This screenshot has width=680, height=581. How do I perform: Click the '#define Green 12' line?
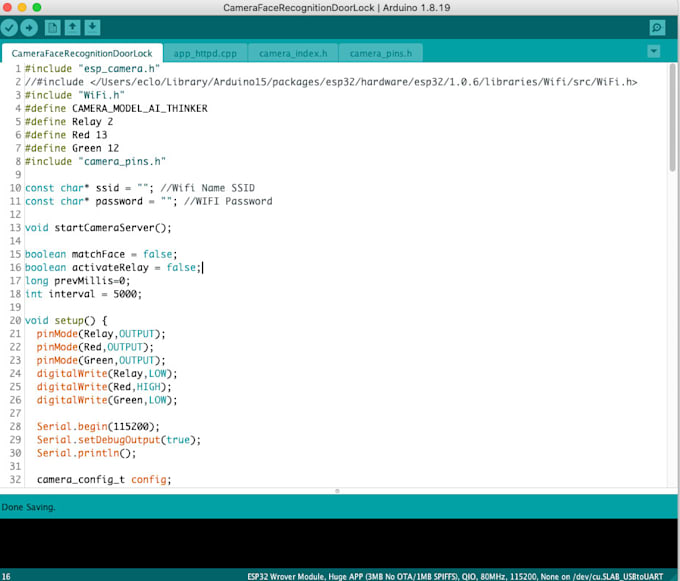point(72,148)
